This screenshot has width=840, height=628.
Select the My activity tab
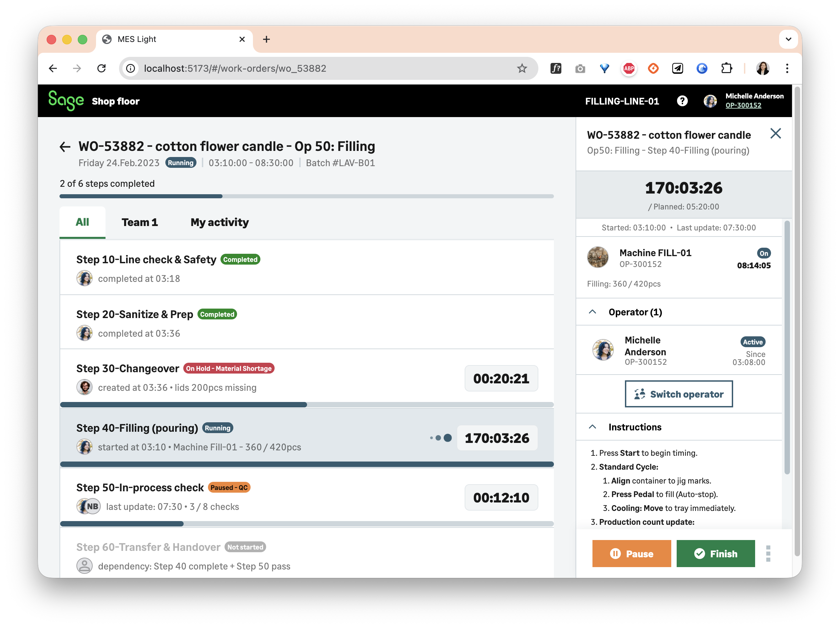(219, 222)
